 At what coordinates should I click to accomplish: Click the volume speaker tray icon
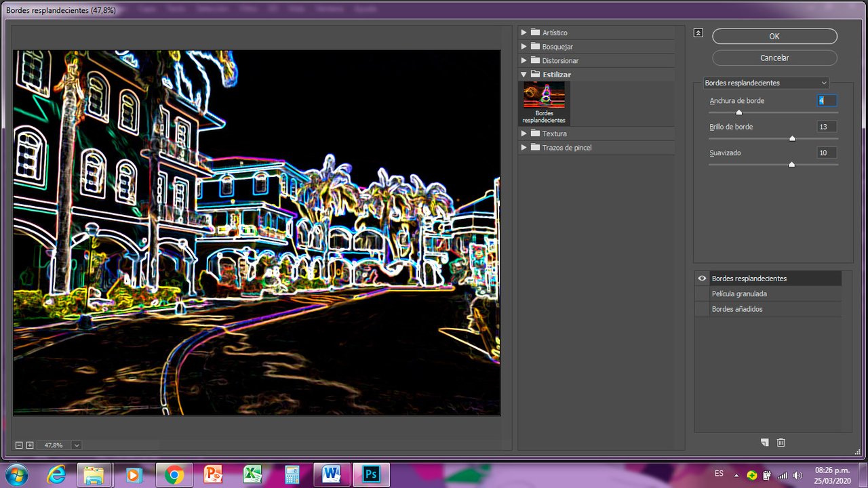click(x=797, y=475)
